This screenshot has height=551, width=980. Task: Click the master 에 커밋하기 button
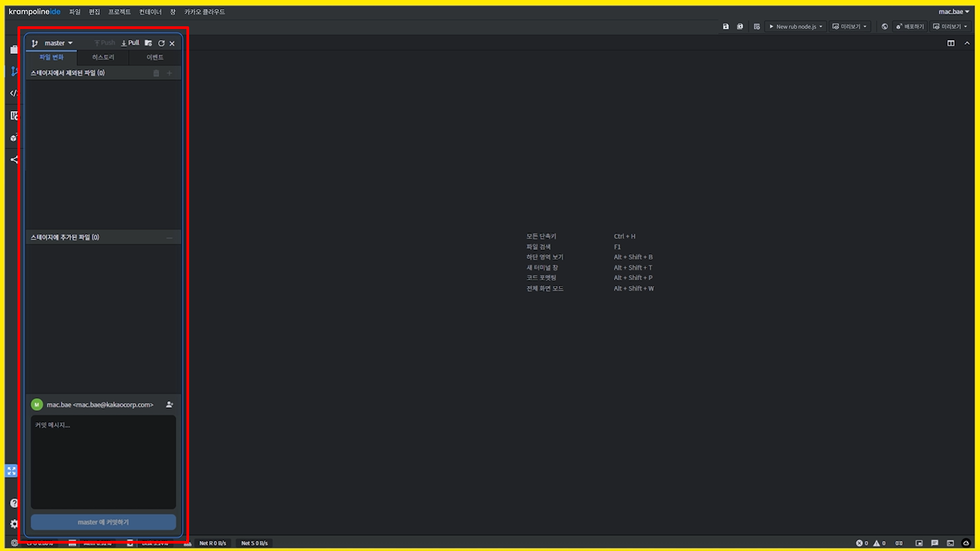103,522
